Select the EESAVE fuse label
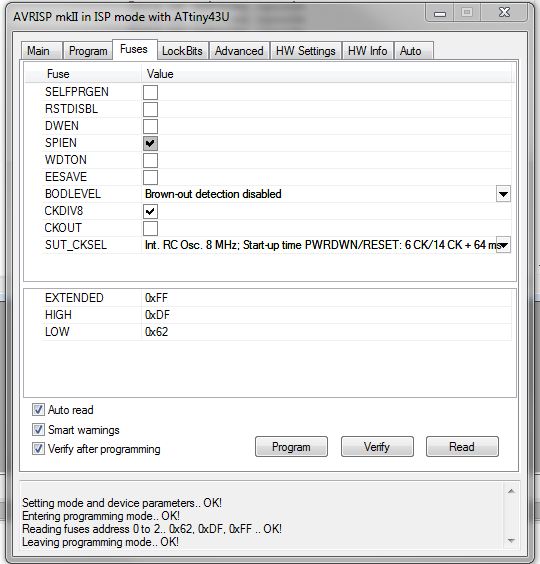This screenshot has width=540, height=564. click(x=66, y=177)
